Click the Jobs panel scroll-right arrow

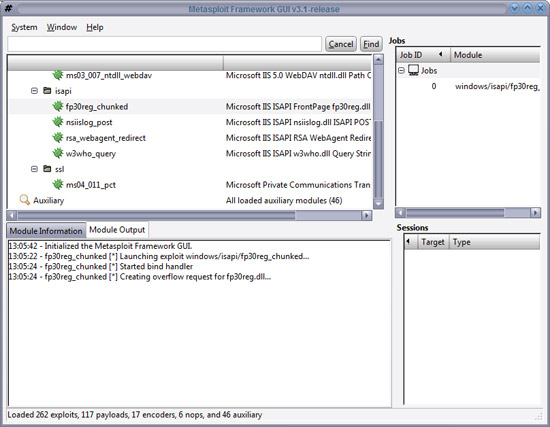pos(535,212)
